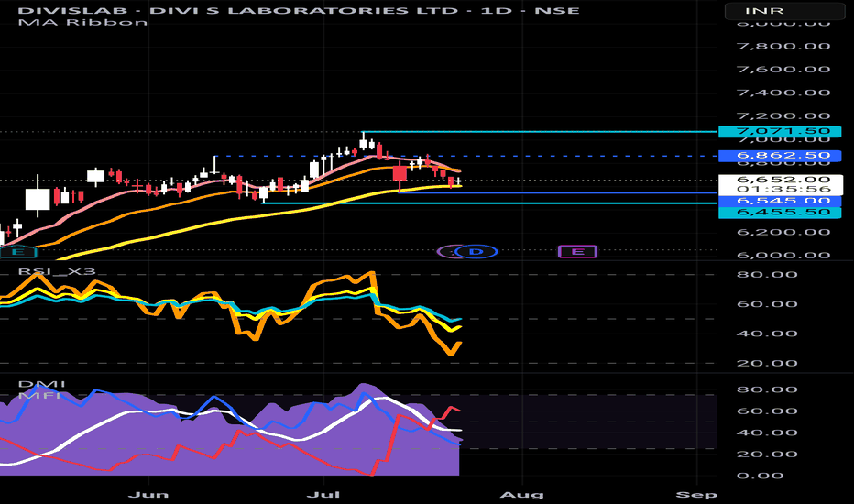Click the Jun label on time axis
The image size is (854, 504).
148,495
